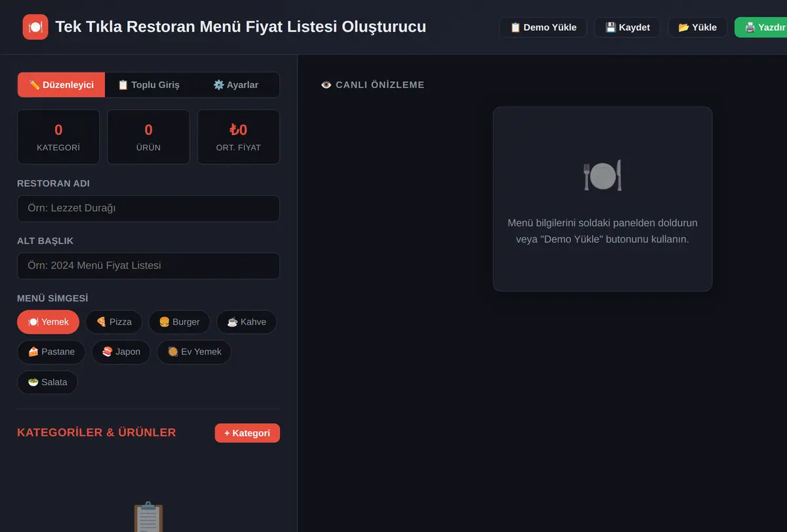The height and width of the screenshot is (532, 787).
Task: Focus the Alt Başlık input field
Action: coord(148,266)
